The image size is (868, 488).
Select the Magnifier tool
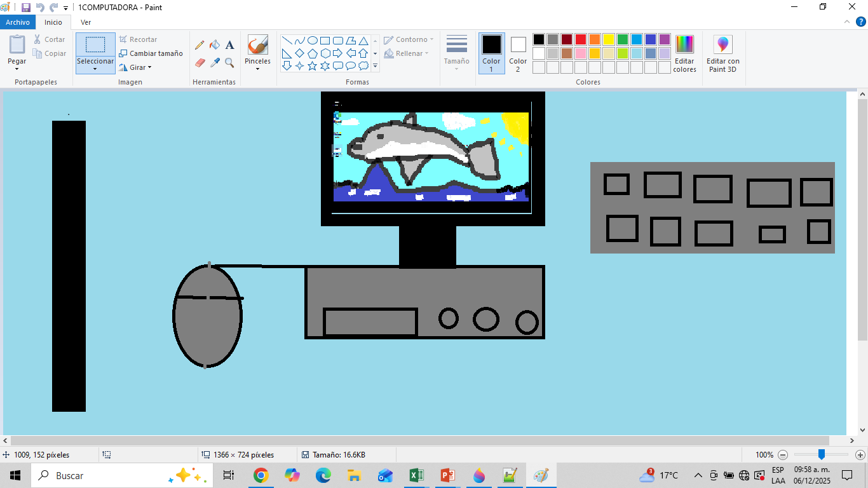coord(230,63)
